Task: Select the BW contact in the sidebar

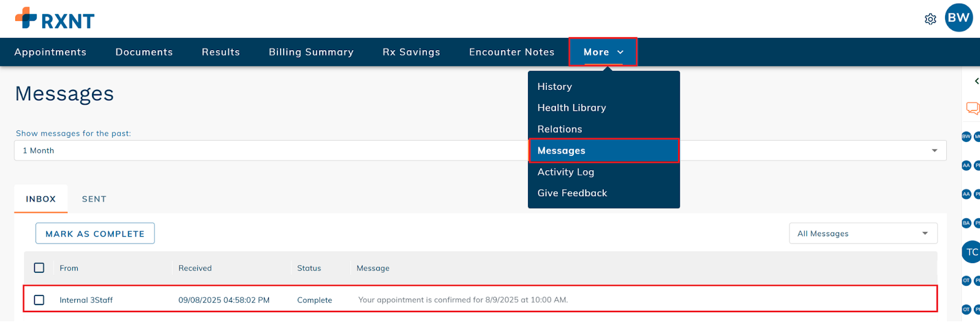Action: 967,136
